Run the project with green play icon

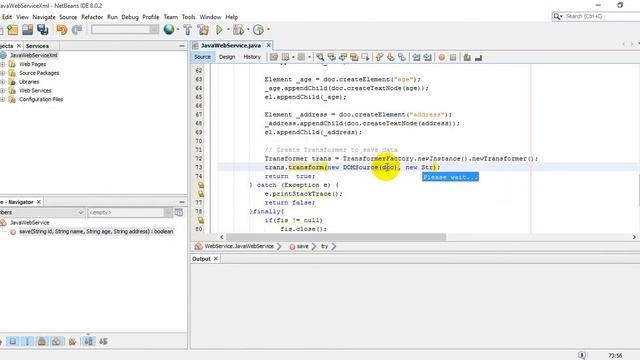tap(219, 29)
